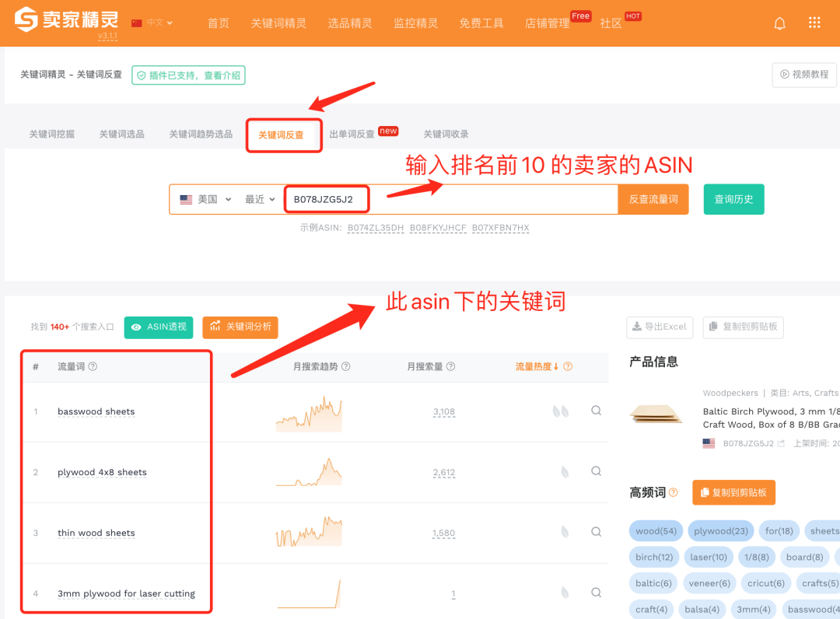Open 免费工具 navigation menu
The image size is (840, 619).
coord(481,23)
